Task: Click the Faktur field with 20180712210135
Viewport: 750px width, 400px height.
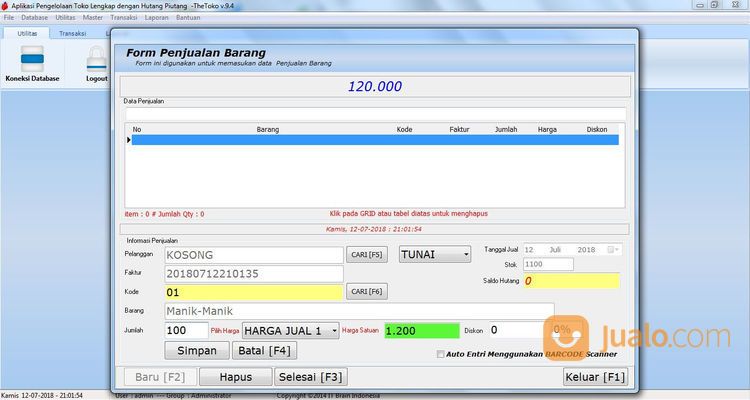Action: click(254, 274)
